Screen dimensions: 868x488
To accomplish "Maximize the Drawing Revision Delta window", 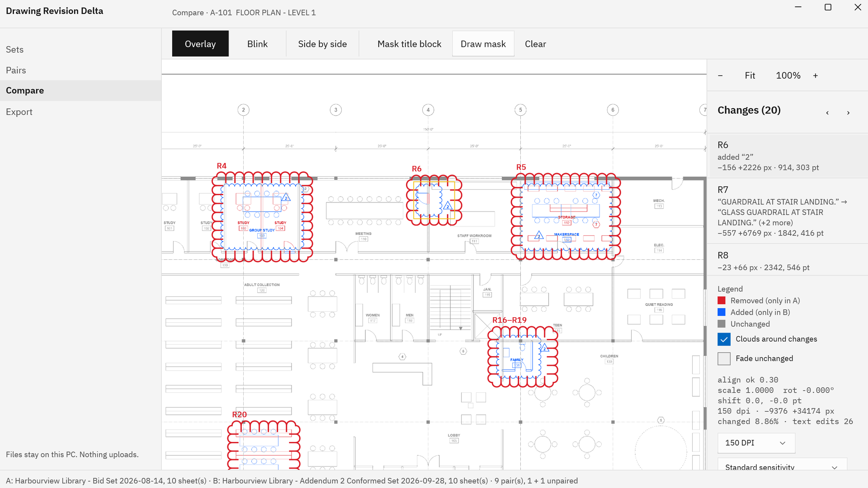I will click(828, 7).
